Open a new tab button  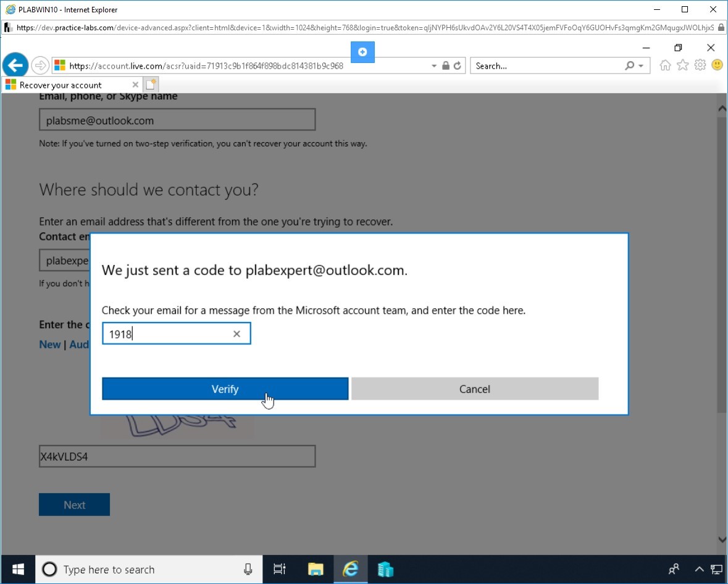[x=151, y=85]
